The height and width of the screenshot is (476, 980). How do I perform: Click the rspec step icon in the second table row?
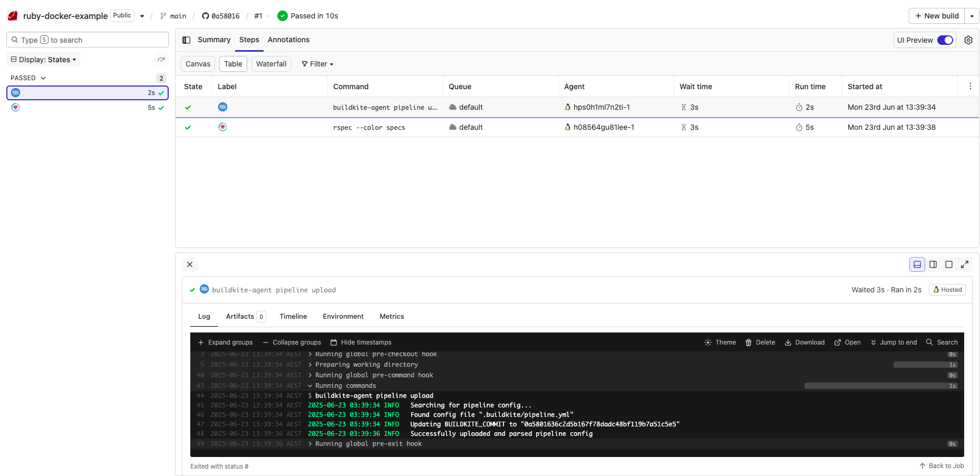[x=223, y=127]
